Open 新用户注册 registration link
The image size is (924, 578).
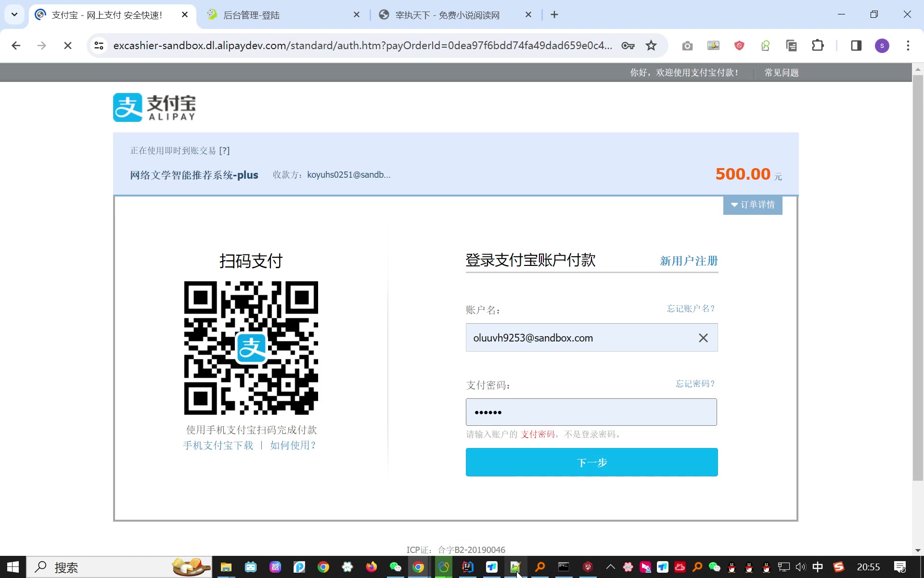[x=689, y=261]
